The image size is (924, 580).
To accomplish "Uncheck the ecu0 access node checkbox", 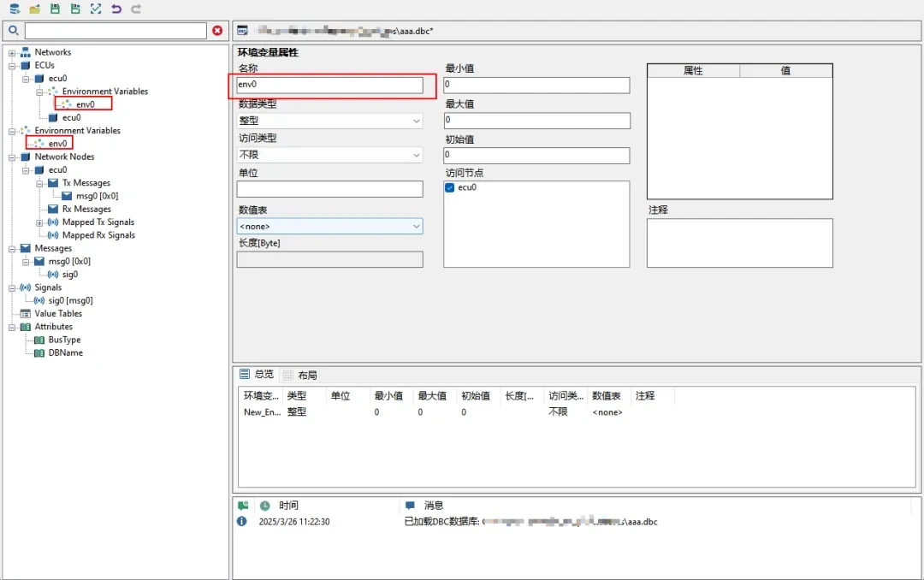I will [450, 187].
